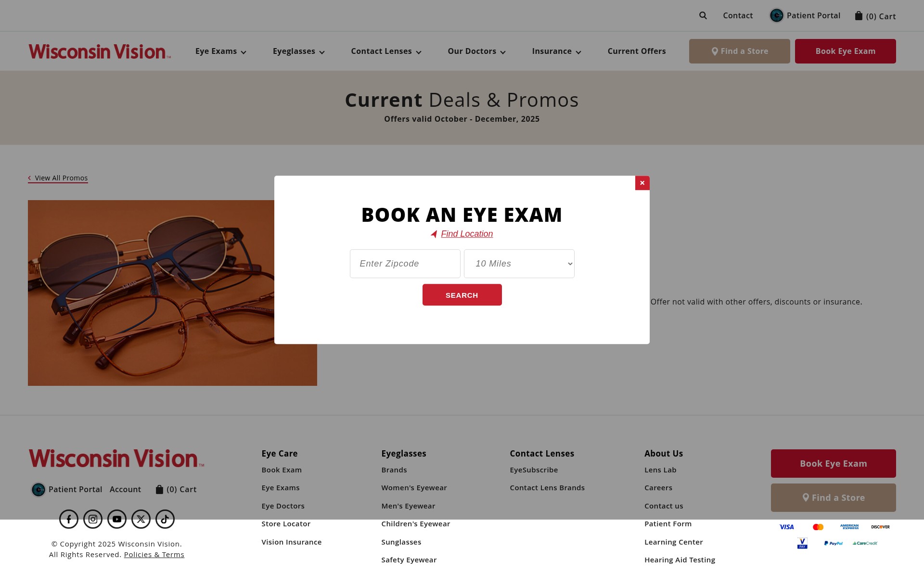The height and width of the screenshot is (585, 924).
Task: Open the Facebook social icon
Action: pyautogui.click(x=69, y=519)
